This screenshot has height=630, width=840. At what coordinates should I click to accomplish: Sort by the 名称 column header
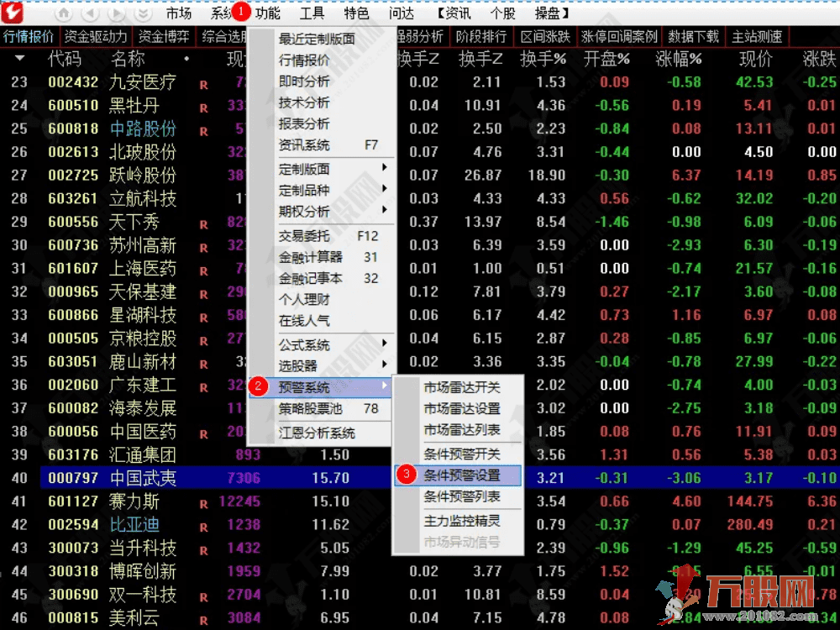128,59
